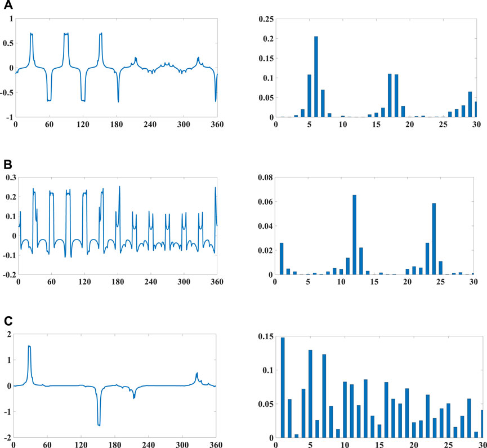Select the "0.08" y-axis tick in panel B spectrum
Viewport: 487px width, 448px height.
click(x=265, y=178)
